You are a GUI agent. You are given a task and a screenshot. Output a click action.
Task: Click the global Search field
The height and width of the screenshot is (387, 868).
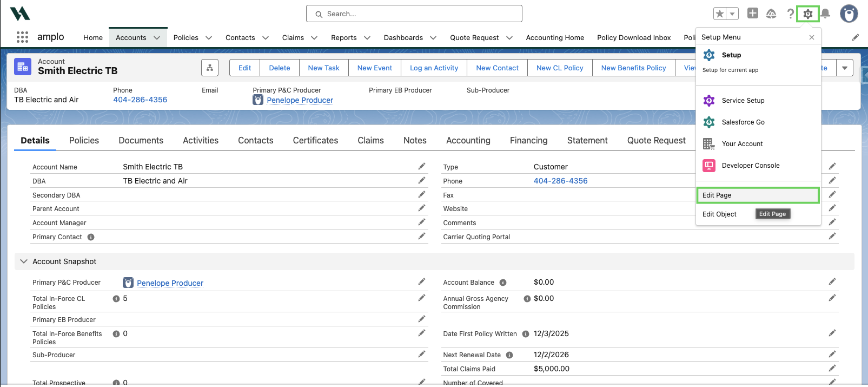tap(414, 14)
